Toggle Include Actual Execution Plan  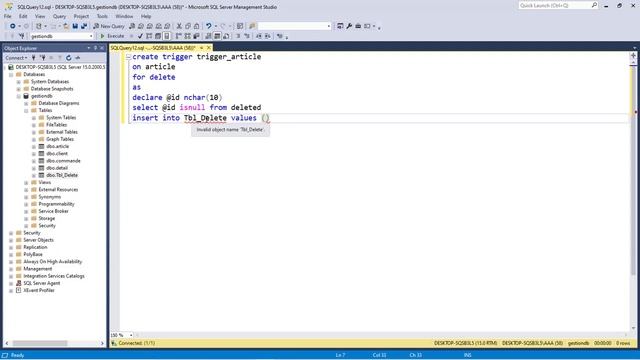coord(178,36)
